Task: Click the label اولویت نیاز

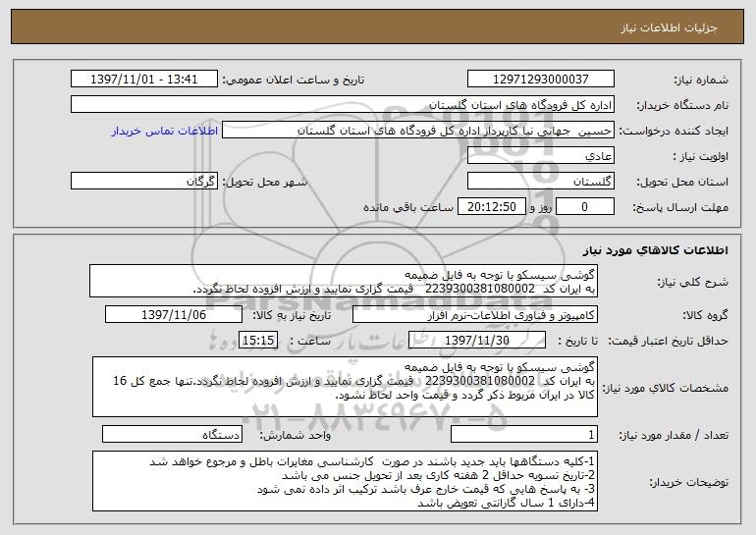Action: (701, 156)
